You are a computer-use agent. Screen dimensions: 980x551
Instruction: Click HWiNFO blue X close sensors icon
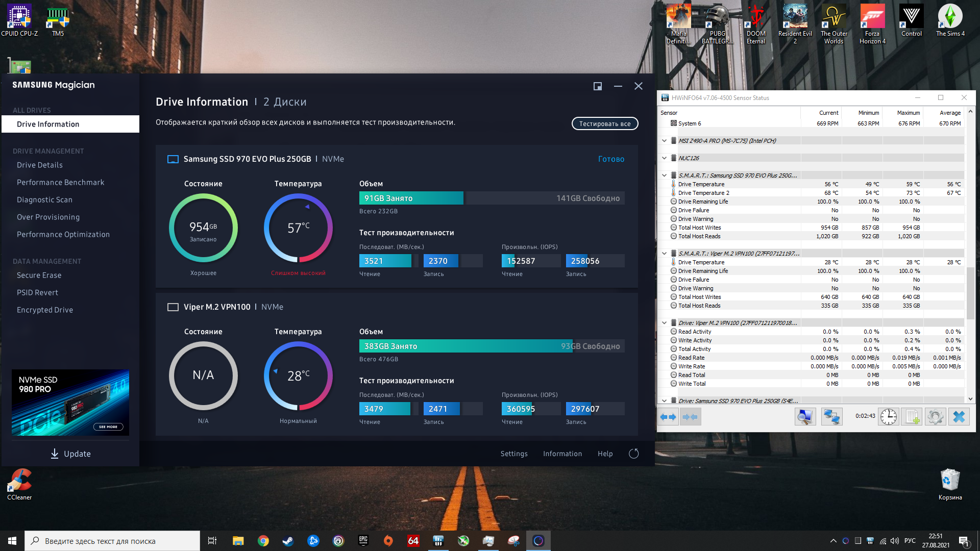(x=959, y=417)
